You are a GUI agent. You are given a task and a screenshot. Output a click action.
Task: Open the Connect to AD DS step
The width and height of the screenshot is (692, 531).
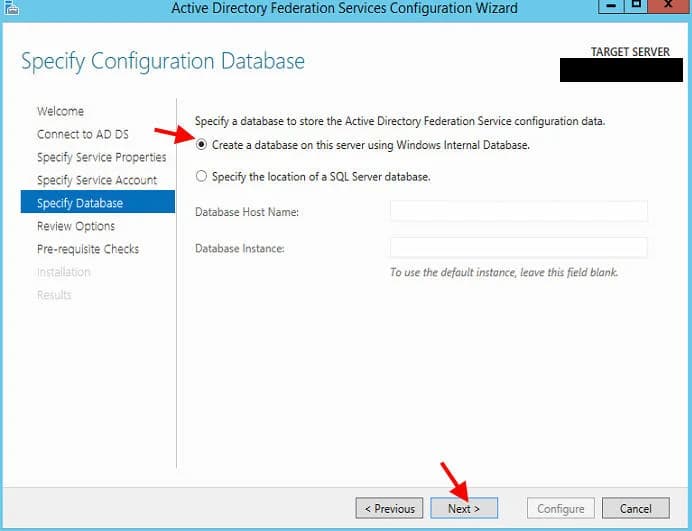tap(83, 134)
